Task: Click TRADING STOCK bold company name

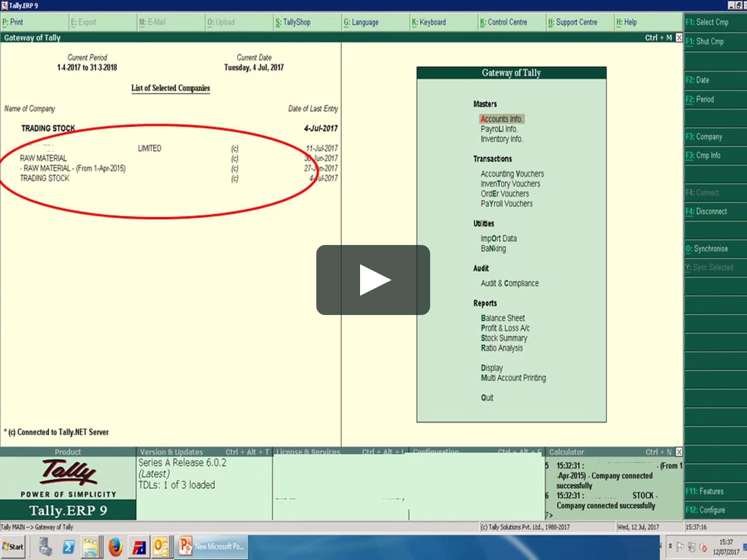Action: [x=48, y=128]
